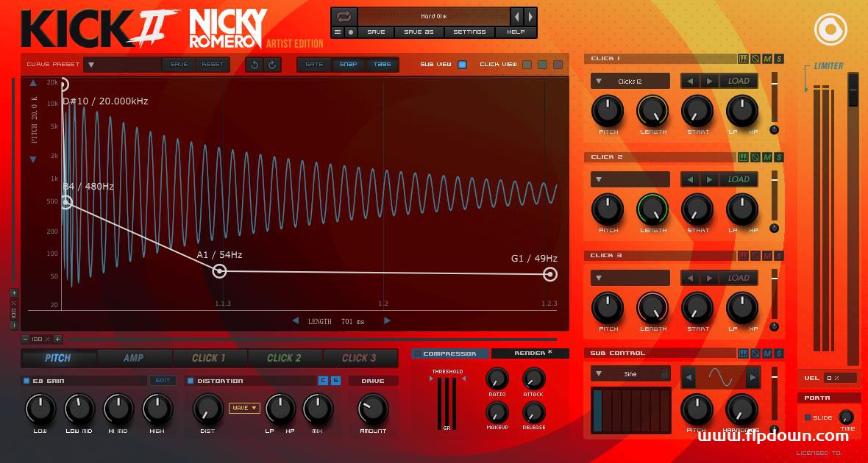Toggle the EQ Gain enable box
868x463 pixels.
[x=27, y=381]
